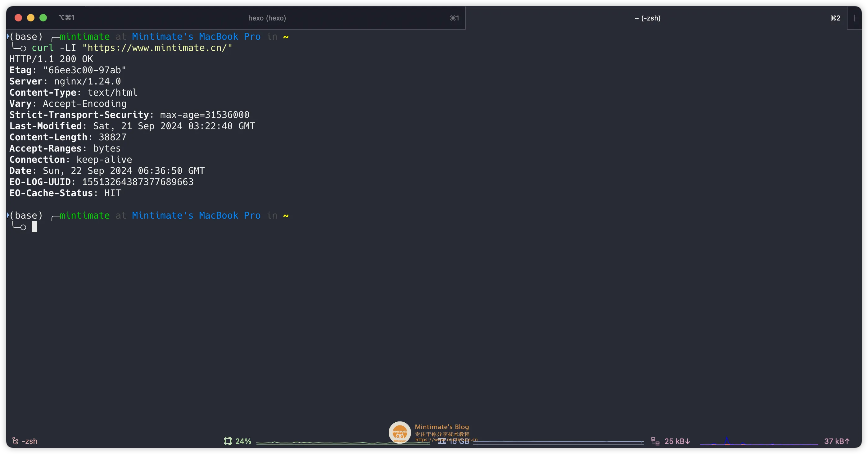Click the Strict-Transport-Security header line
868x454 pixels.
tap(129, 115)
